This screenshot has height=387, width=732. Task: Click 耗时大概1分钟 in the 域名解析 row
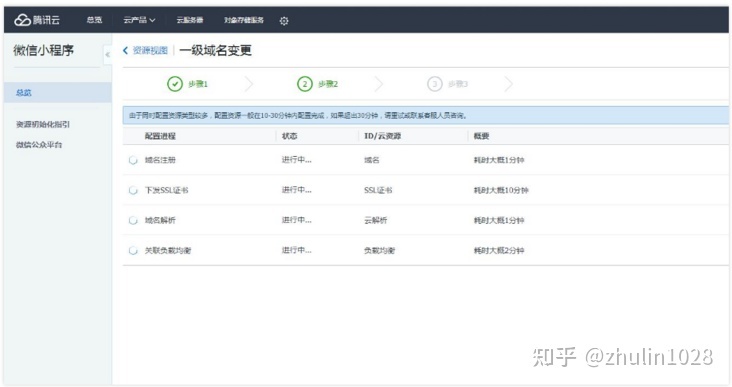499,220
